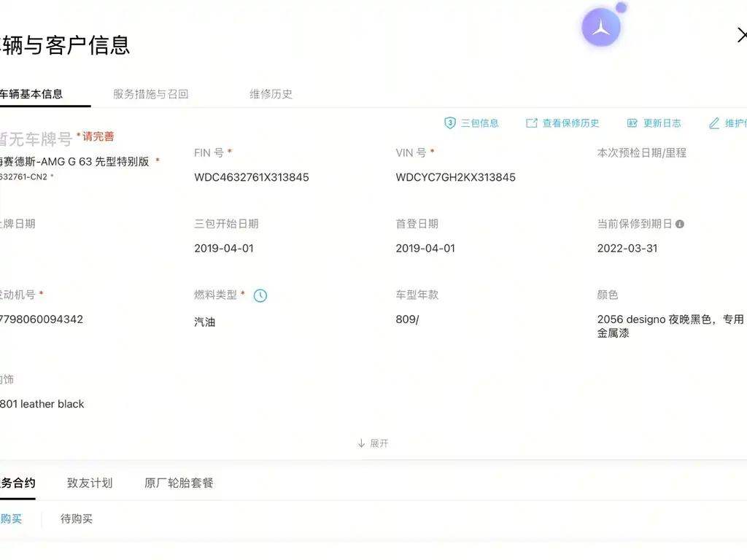747x560 pixels.
Task: Open the 维修历史 tab
Action: coord(271,94)
